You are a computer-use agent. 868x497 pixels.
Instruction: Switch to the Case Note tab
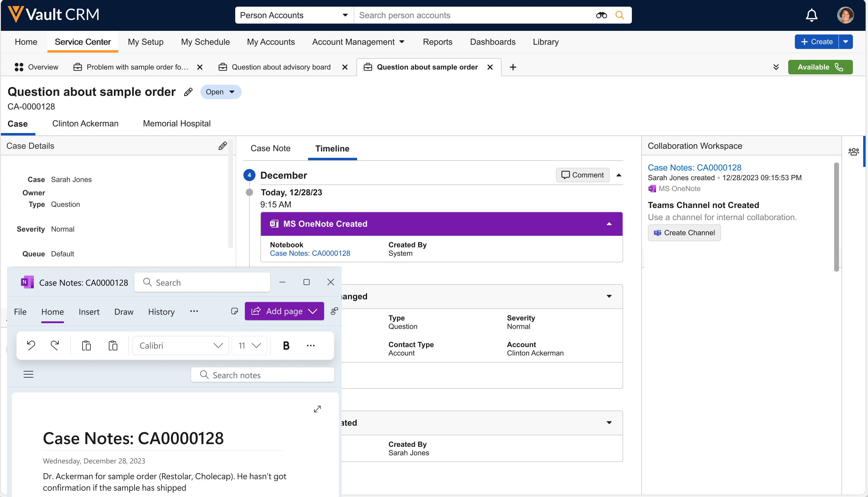coord(270,148)
